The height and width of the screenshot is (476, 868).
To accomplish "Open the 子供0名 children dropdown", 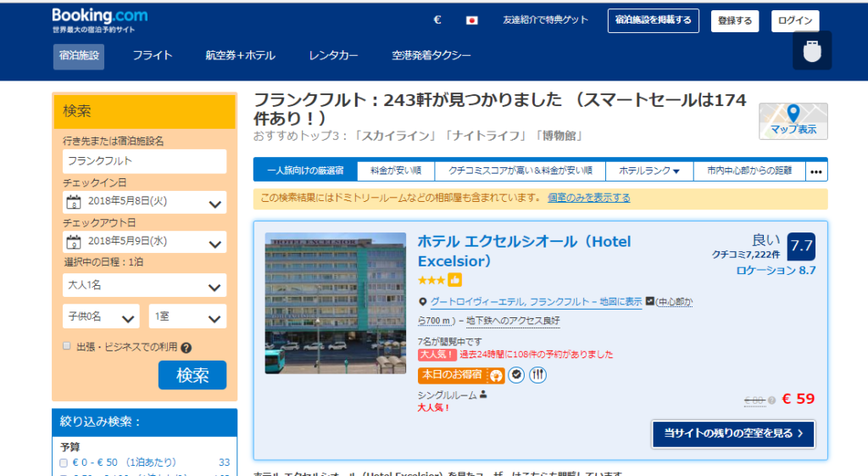I will (101, 316).
